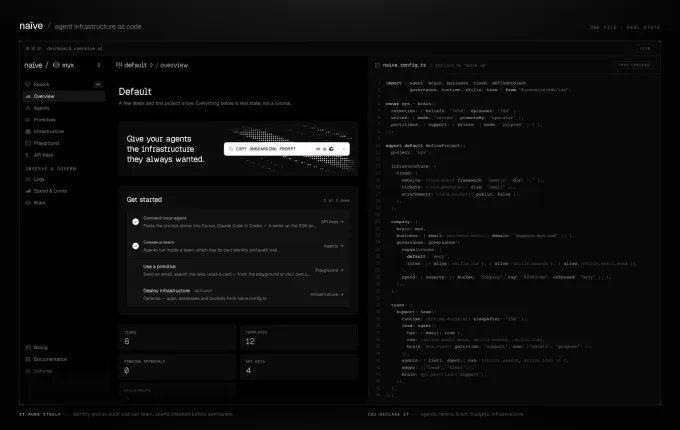Click the type-checked badge above code panel
The image size is (680, 430).
click(634, 65)
